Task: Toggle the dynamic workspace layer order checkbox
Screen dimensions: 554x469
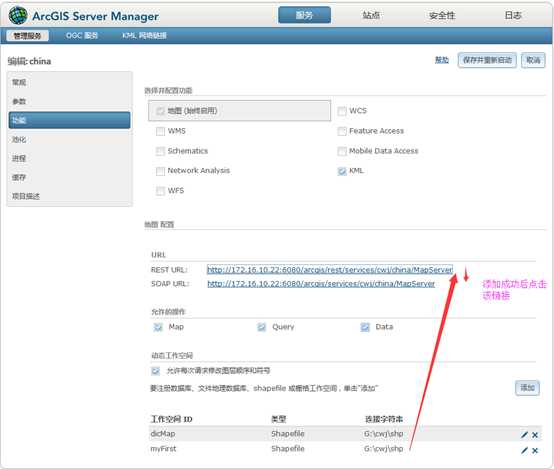Action: [155, 371]
